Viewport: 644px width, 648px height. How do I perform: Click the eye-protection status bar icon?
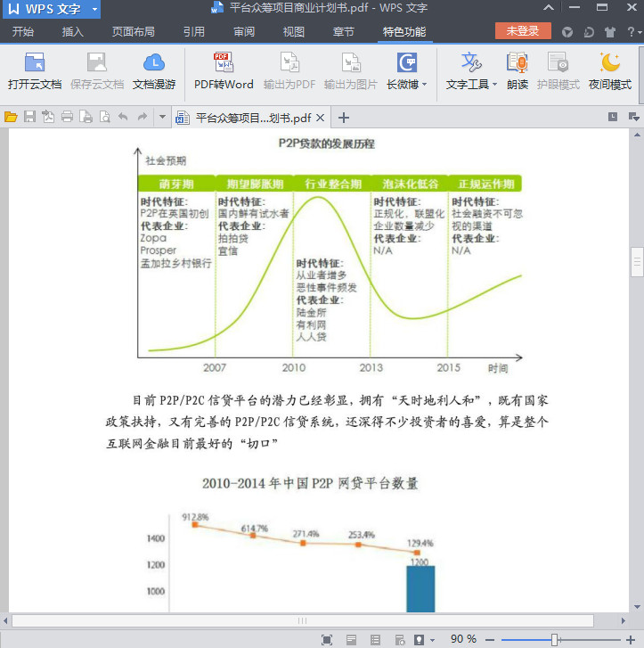(419, 640)
